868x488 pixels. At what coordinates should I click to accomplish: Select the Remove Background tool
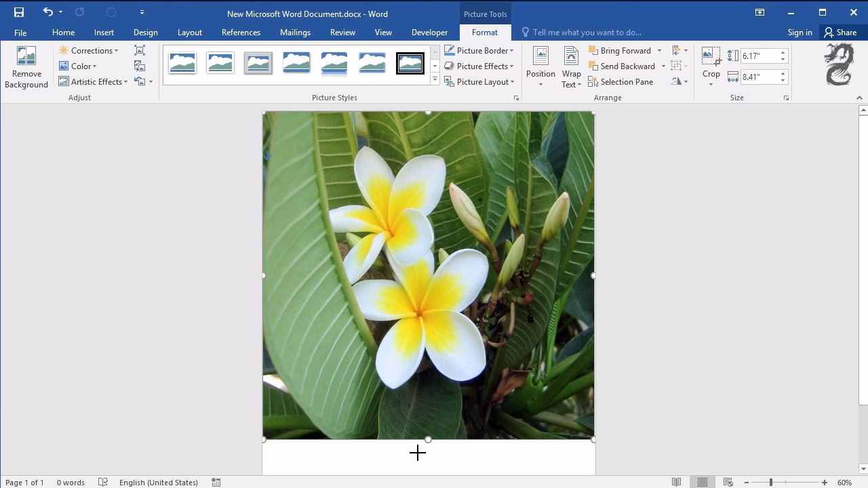click(26, 66)
